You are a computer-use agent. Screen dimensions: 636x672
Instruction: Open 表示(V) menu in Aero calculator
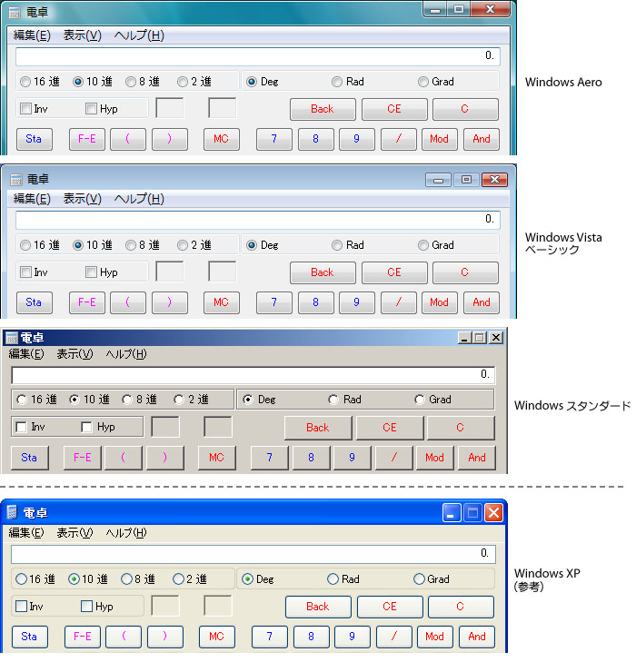click(83, 35)
